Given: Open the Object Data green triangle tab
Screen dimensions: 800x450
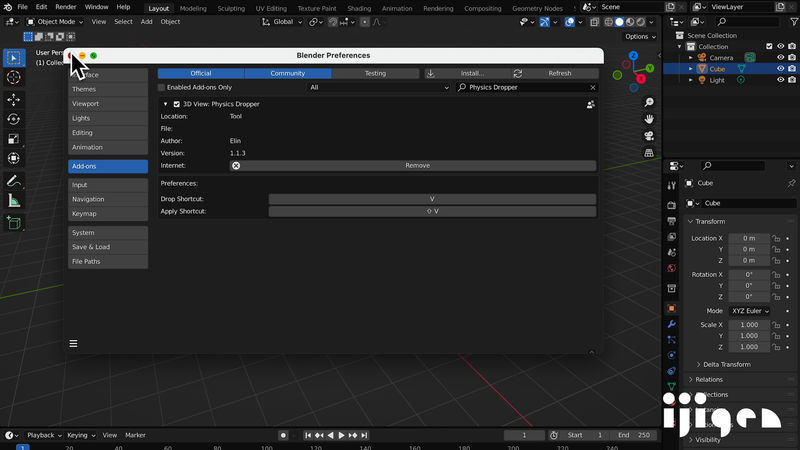Looking at the screenshot, I should pyautogui.click(x=671, y=386).
